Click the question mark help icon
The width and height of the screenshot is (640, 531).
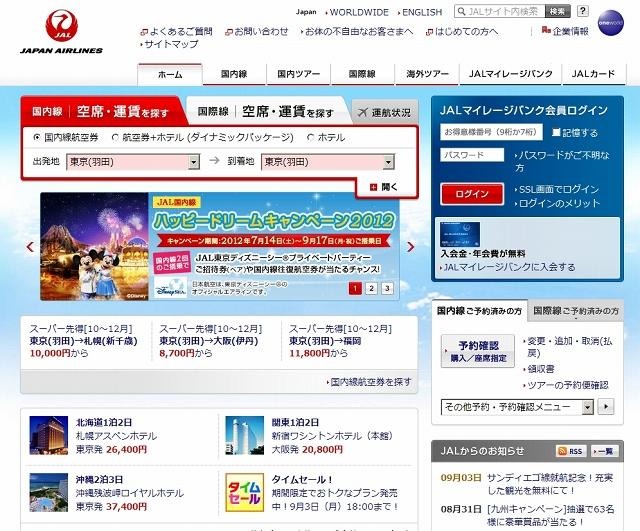[x=582, y=11]
